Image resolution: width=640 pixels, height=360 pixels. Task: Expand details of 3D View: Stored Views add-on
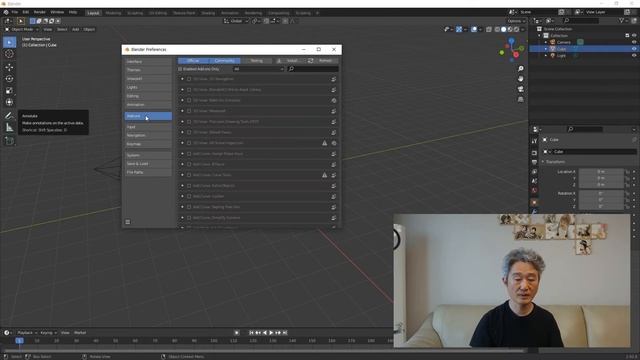point(182,132)
